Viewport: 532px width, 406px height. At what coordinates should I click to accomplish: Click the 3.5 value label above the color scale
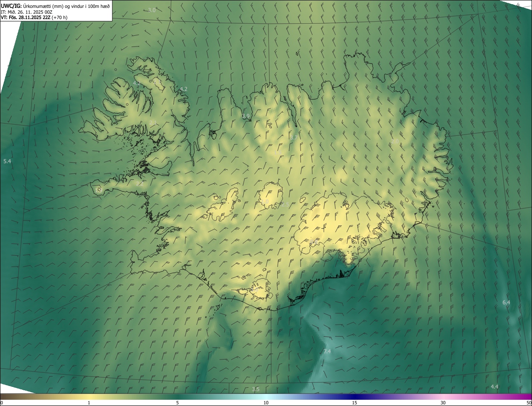256,389
